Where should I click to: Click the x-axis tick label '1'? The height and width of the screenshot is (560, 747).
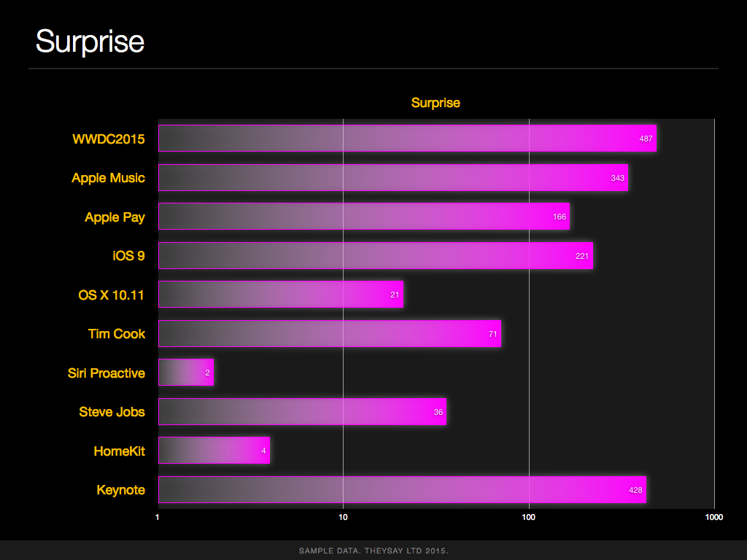click(158, 518)
